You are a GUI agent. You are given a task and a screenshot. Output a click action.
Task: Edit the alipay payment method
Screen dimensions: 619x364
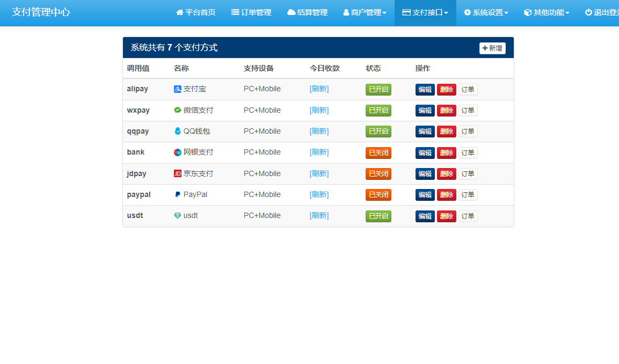click(425, 90)
